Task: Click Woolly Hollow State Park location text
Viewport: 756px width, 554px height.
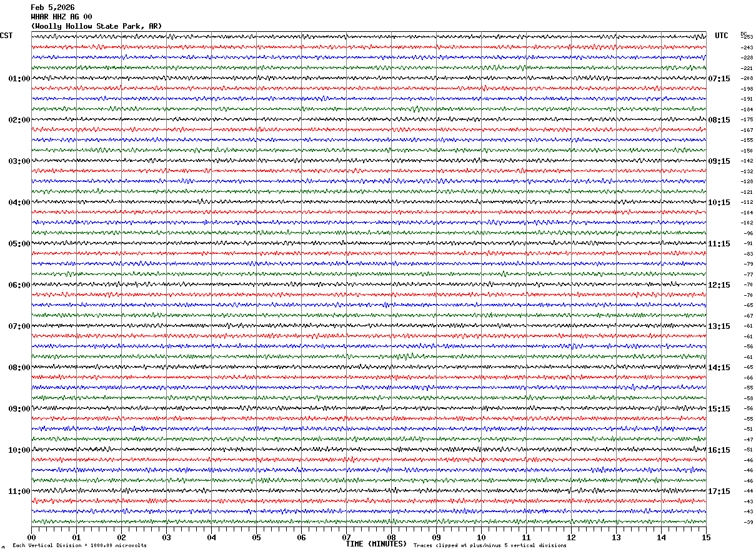Action: coord(96,26)
